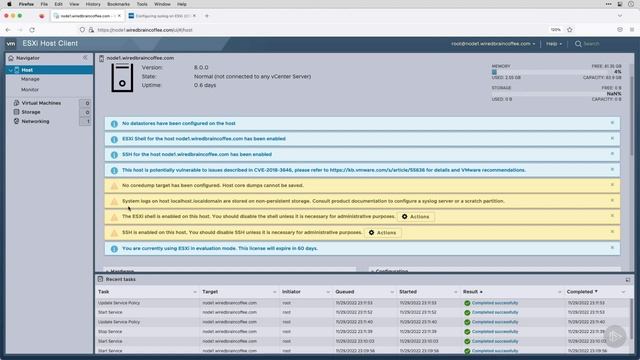Open the Firefox Bookmarks menu
640x360 pixels.
pos(118,4)
